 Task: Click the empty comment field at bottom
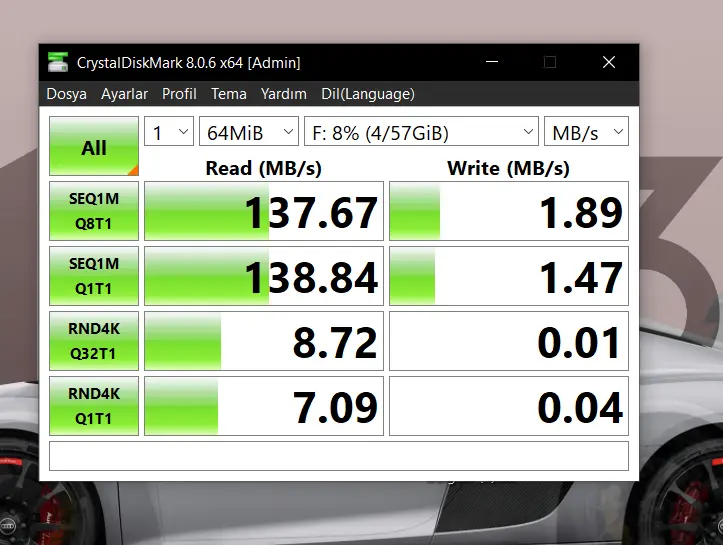click(339, 456)
